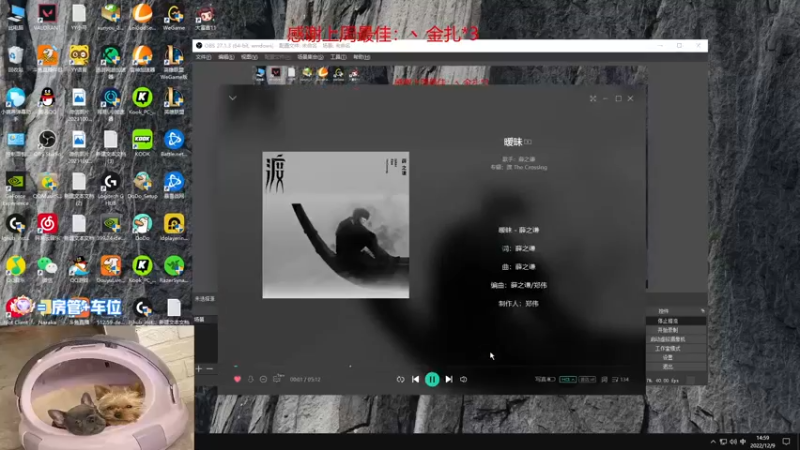Open the 编辑 menu in OBS
800x450 pixels.
(226, 57)
